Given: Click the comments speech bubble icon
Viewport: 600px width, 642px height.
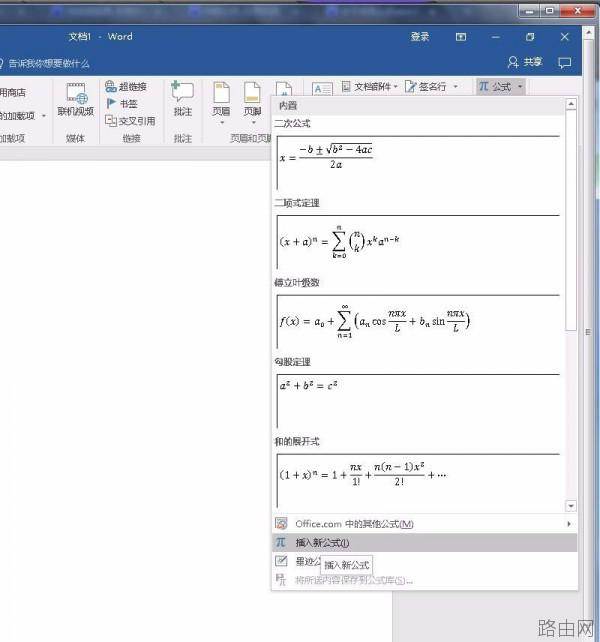Looking at the screenshot, I should click(565, 63).
